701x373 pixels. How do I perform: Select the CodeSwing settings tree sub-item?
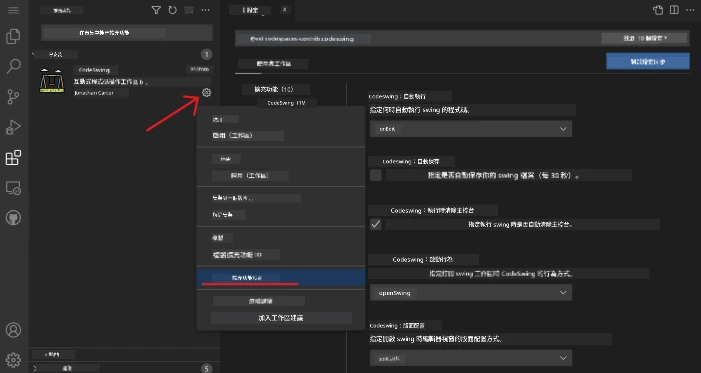(x=287, y=103)
